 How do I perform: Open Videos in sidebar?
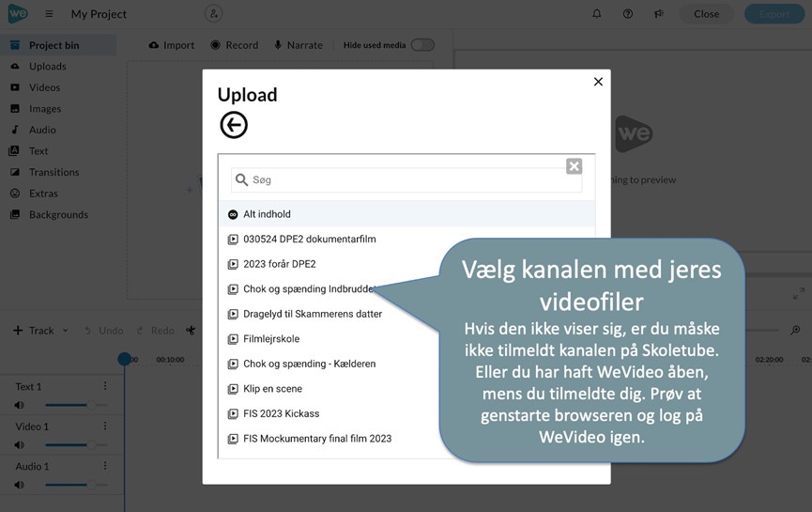point(44,87)
